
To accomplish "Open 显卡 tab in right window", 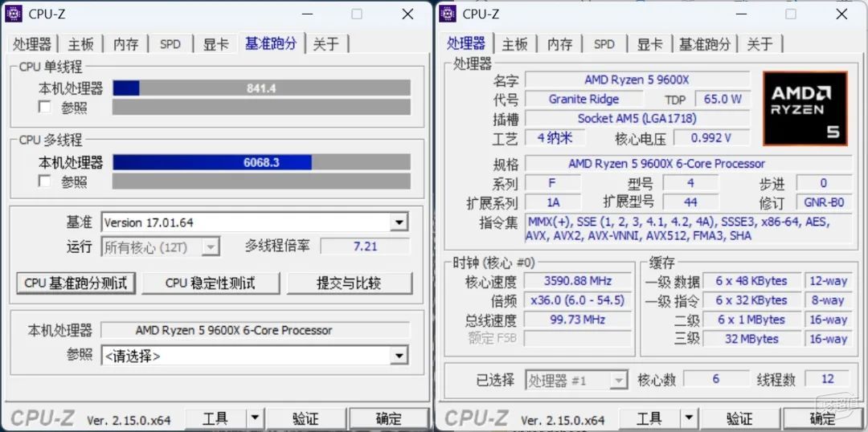I will [x=649, y=44].
